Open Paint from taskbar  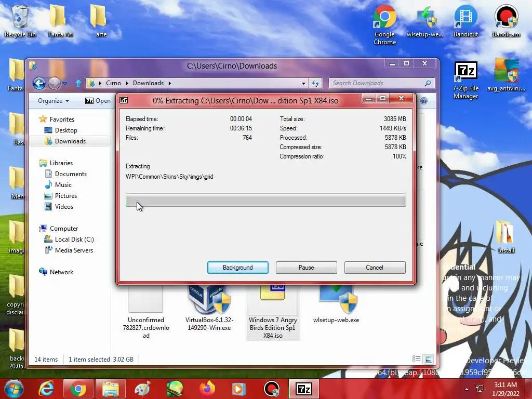pyautogui.click(x=142, y=389)
